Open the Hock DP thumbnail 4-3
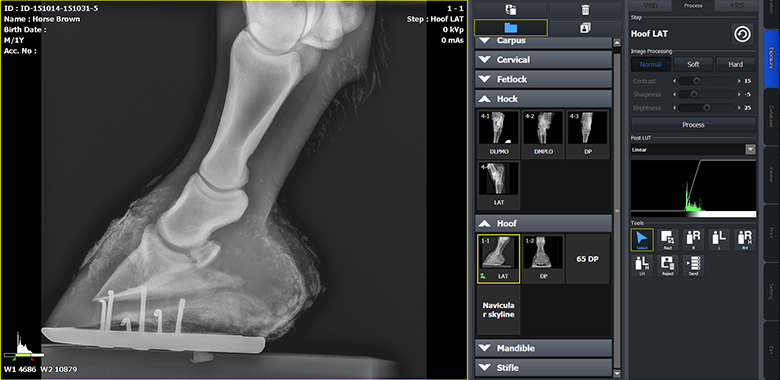This screenshot has width=780, height=380. (x=587, y=134)
